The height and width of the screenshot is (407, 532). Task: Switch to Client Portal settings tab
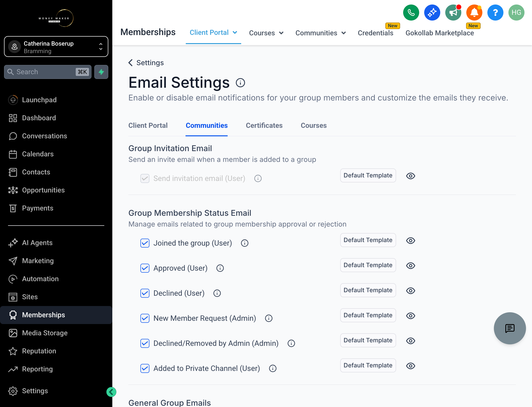click(x=148, y=125)
